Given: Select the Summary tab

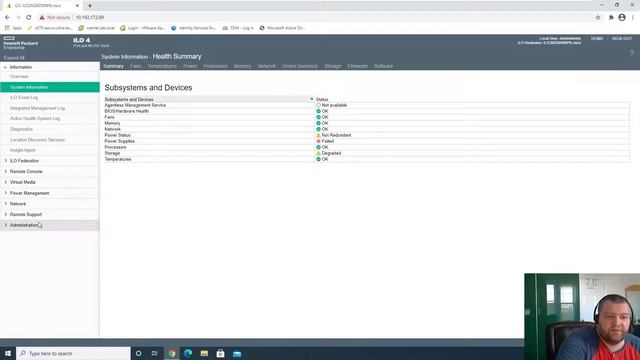Looking at the screenshot, I should (x=113, y=66).
